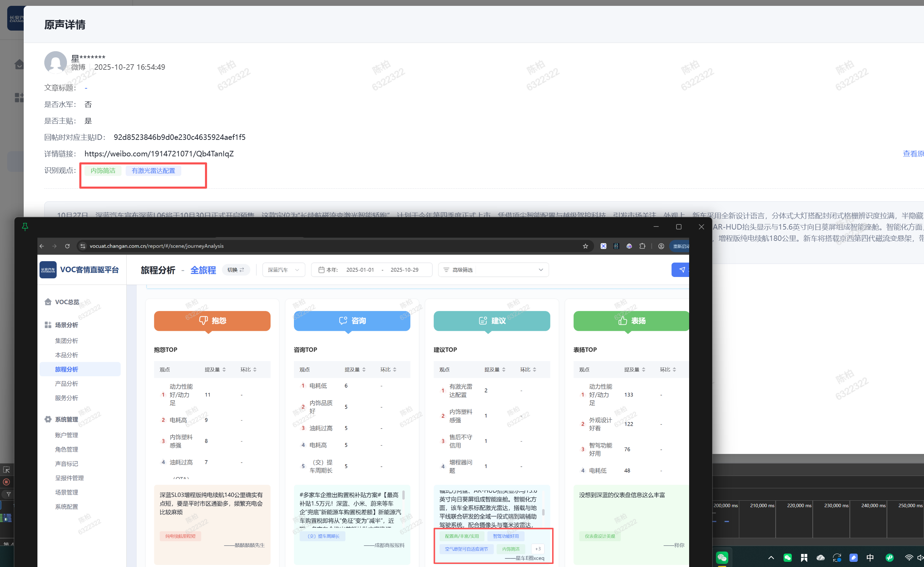Click the 有激光雷达配置 viewpoint tag
Image resolution: width=924 pixels, height=567 pixels.
pos(153,171)
